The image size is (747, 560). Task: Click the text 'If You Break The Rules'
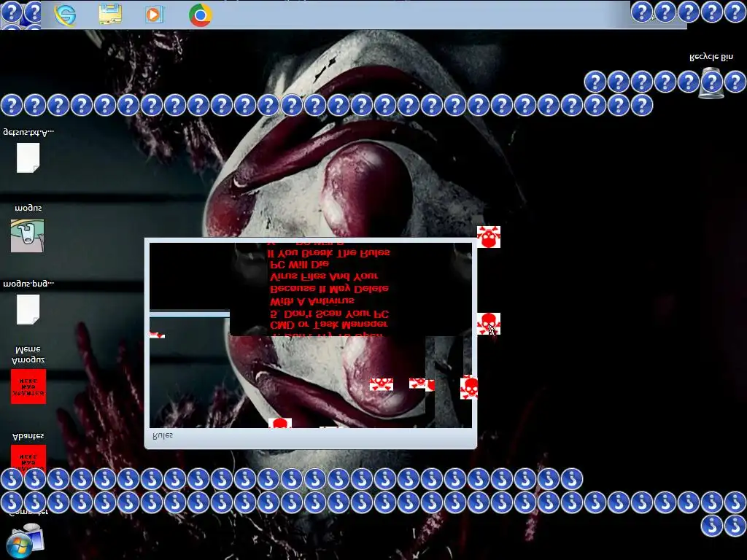(329, 252)
